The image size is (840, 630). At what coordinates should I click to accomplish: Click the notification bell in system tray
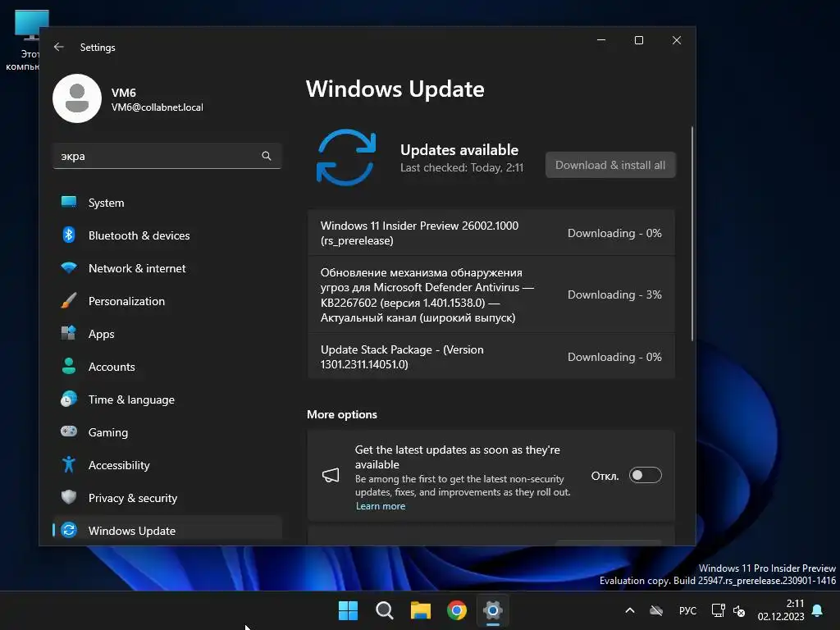(x=818, y=610)
